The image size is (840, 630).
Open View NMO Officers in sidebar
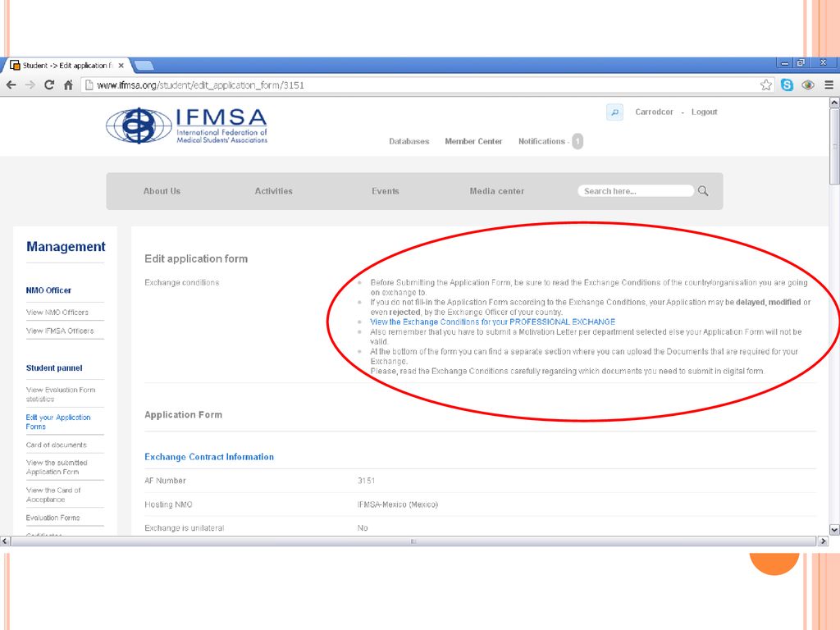[57, 312]
